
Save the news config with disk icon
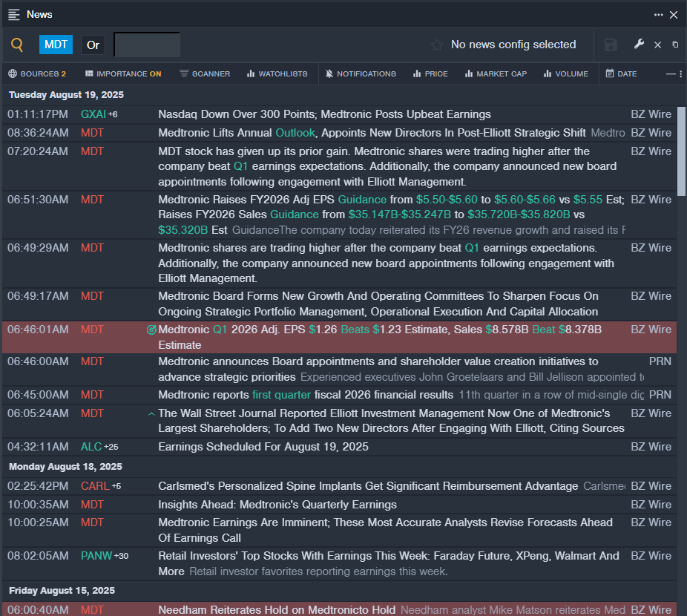pyautogui.click(x=611, y=45)
